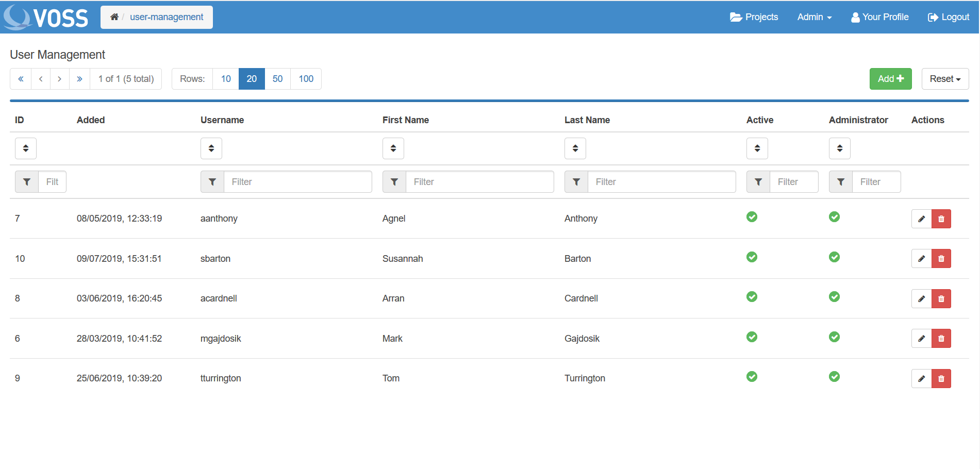Image resolution: width=980 pixels, height=469 pixels.
Task: Edit user tturrington with pencil icon
Action: coord(921,378)
